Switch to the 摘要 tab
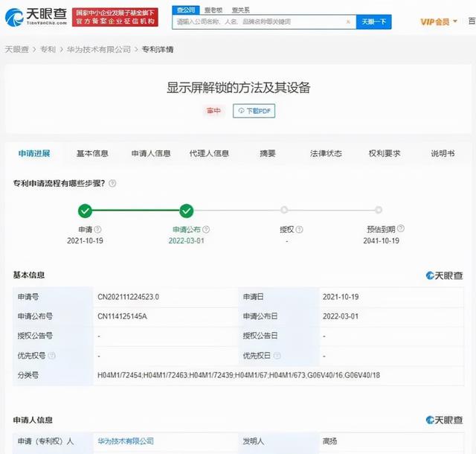Screen dimensions: 476x454 268,153
